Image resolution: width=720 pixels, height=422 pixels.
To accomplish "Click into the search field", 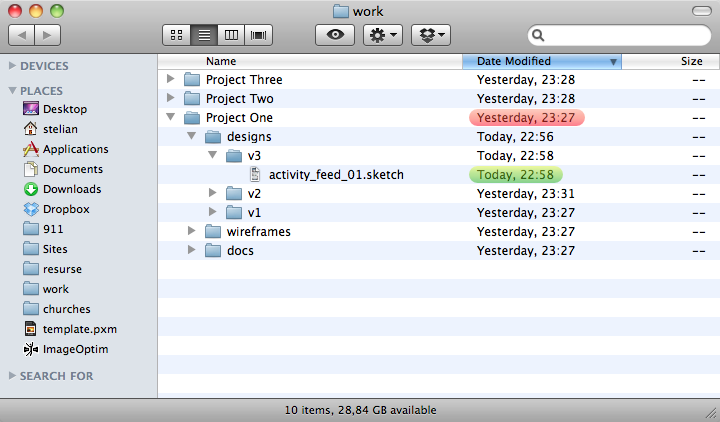I will 626,35.
